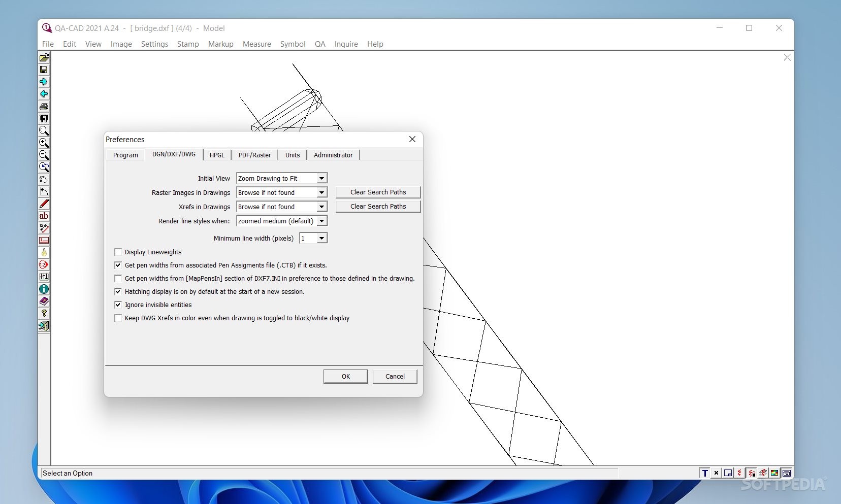Click the purple help book icon
The image size is (841, 504).
44,301
